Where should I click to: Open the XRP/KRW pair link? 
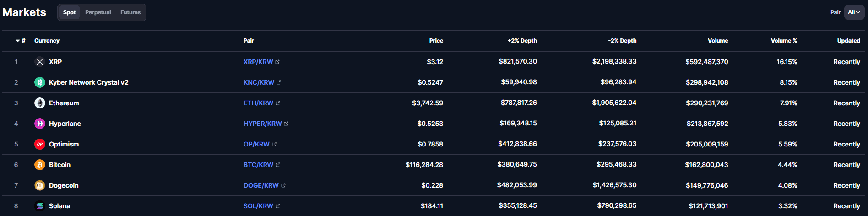click(x=258, y=62)
